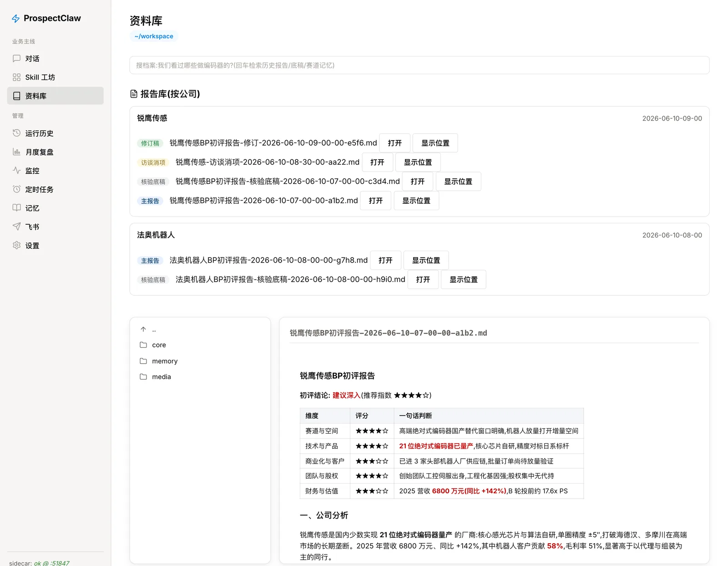Click the media folder icon
This screenshot has height=566, width=728.
143,377
